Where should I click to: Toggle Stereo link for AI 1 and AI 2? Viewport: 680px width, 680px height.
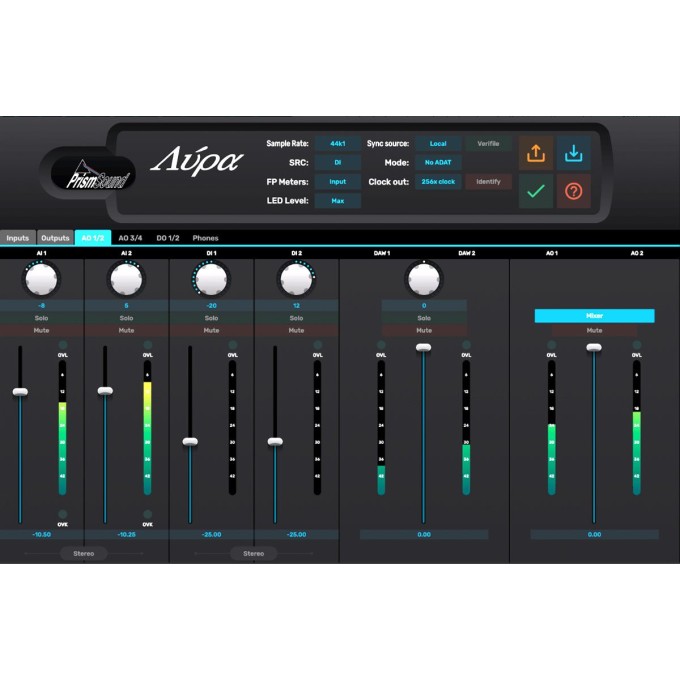(x=83, y=553)
